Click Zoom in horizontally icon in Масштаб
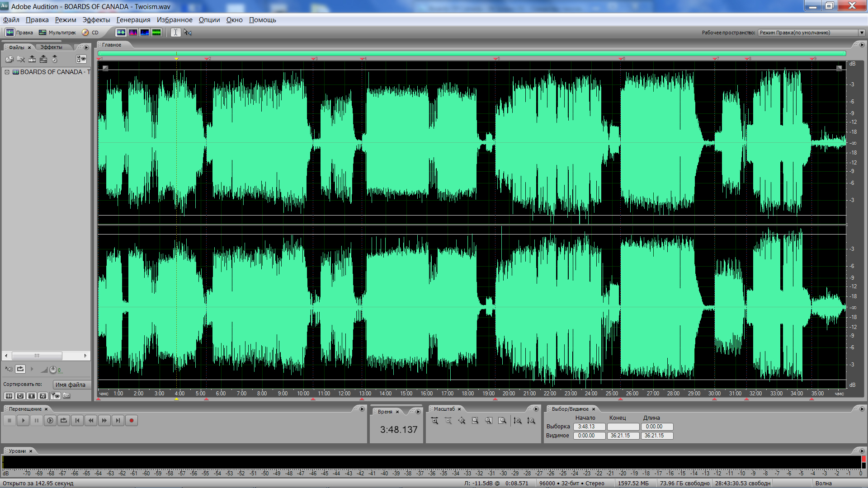The width and height of the screenshot is (868, 488). [434, 421]
